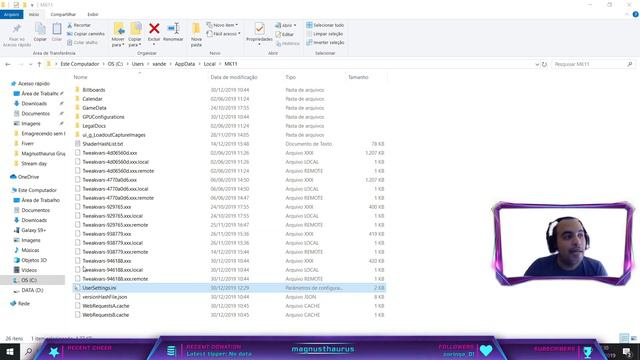Viewport: 640px width, 360px height.
Task: Click OS (C:) in address breadcrumb
Action: click(115, 64)
